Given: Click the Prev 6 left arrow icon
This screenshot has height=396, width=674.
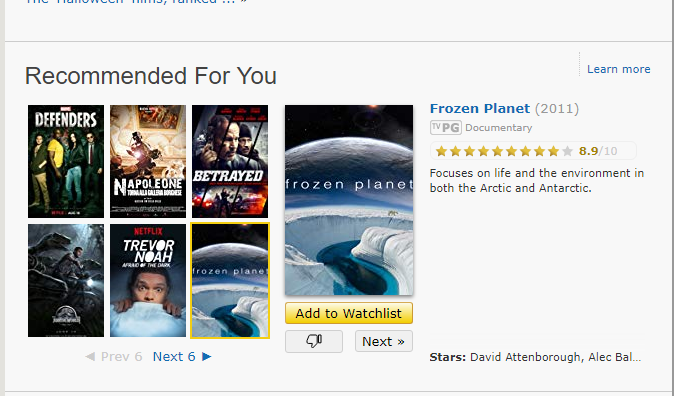Looking at the screenshot, I should [x=90, y=356].
